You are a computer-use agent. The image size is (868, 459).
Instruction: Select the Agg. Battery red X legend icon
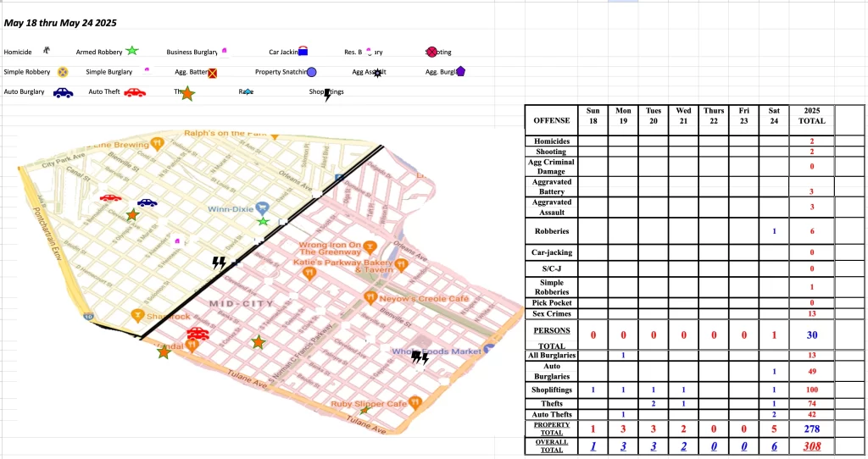[x=212, y=73]
